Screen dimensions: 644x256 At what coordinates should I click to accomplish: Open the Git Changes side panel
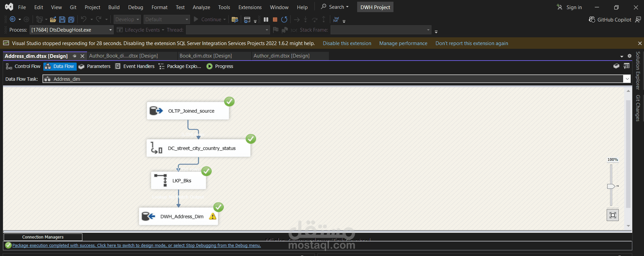click(638, 108)
